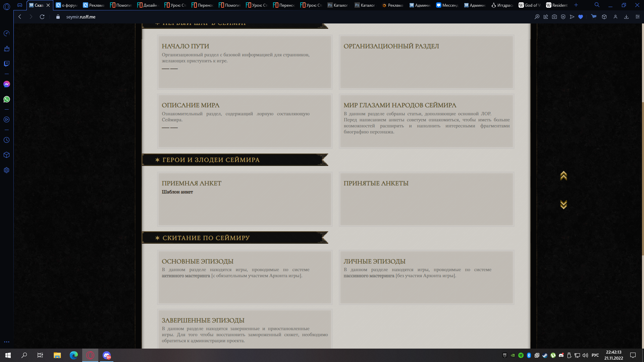Switch to Resident browser tab
This screenshot has height=362, width=644.
pos(557,5)
